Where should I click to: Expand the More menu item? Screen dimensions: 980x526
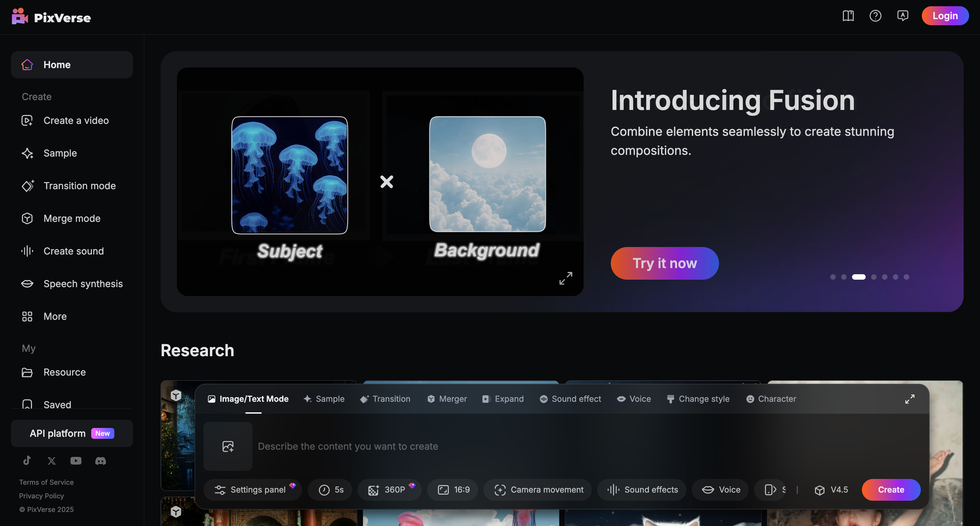[x=72, y=316]
